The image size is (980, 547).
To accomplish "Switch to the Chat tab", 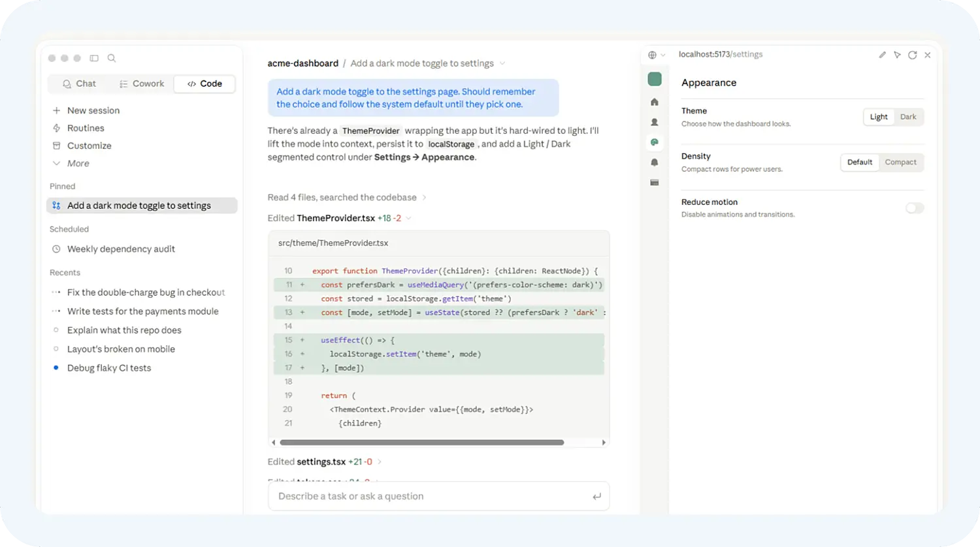I will (79, 84).
